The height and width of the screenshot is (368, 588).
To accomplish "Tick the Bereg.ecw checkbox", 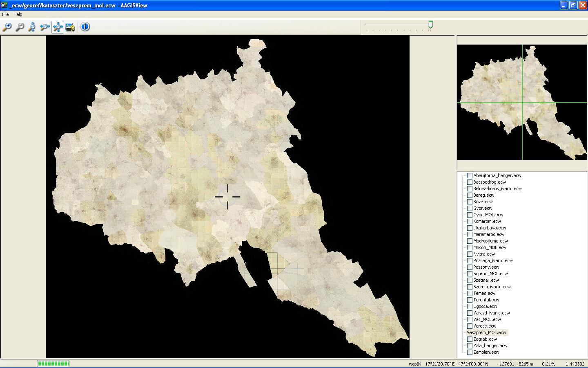I will tap(470, 195).
